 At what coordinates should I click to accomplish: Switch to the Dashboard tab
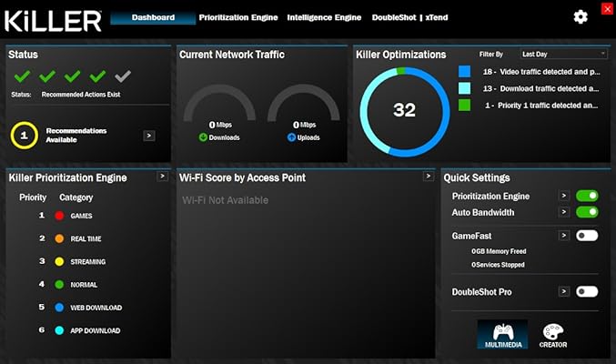(x=153, y=17)
